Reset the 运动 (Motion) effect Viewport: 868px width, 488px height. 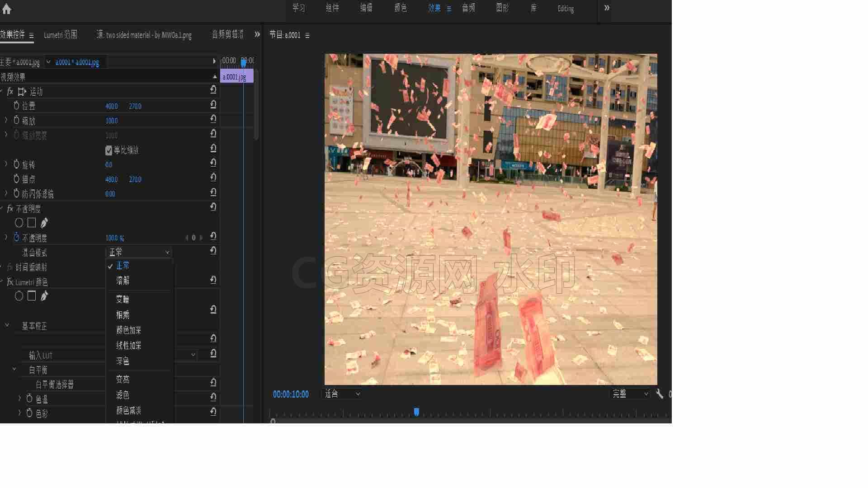213,90
